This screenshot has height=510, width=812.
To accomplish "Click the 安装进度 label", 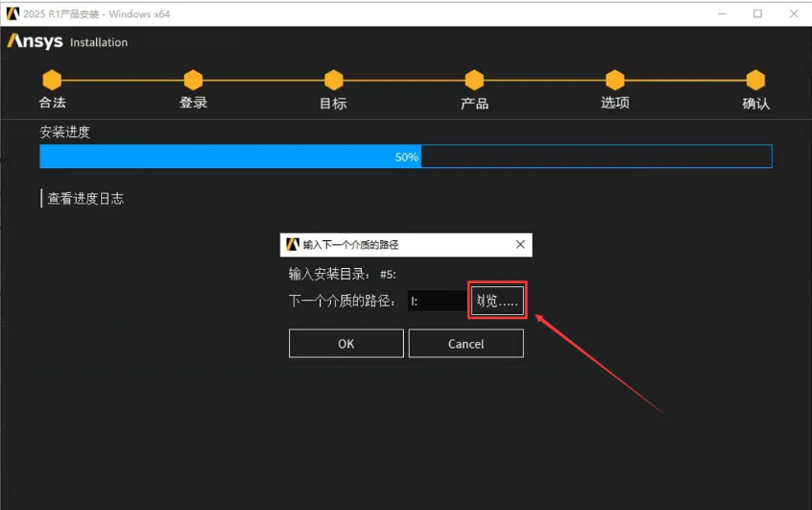I will pos(65,132).
